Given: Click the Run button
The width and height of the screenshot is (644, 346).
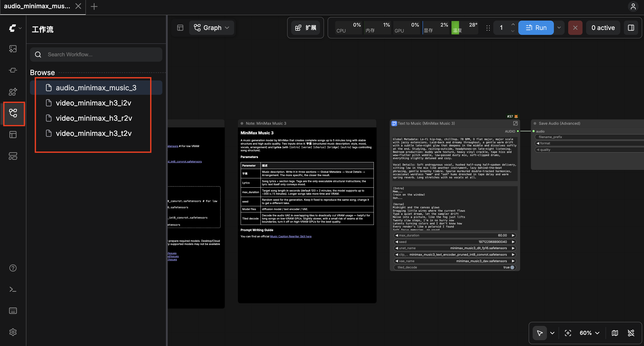Looking at the screenshot, I should coord(536,28).
